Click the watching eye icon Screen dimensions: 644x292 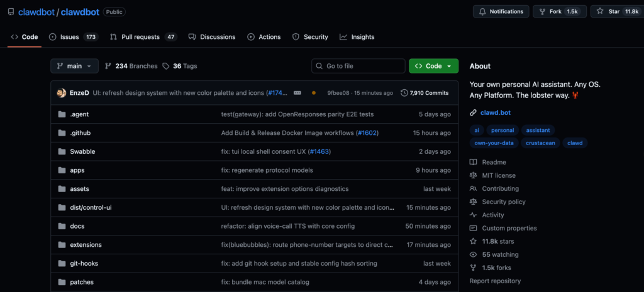tap(473, 255)
